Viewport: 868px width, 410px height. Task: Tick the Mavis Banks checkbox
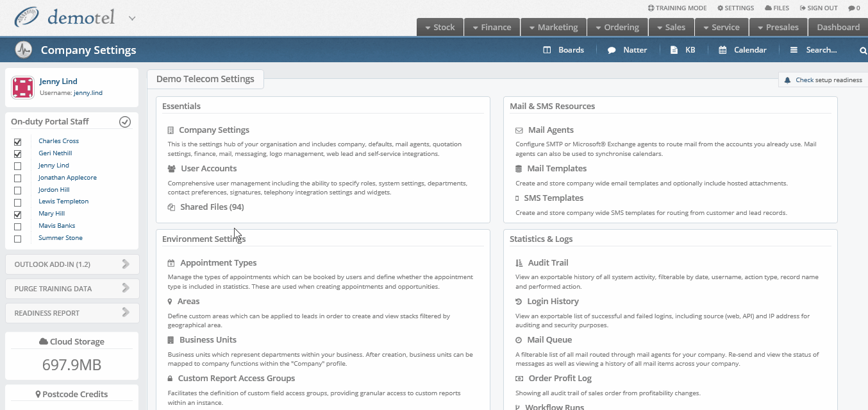tap(17, 226)
